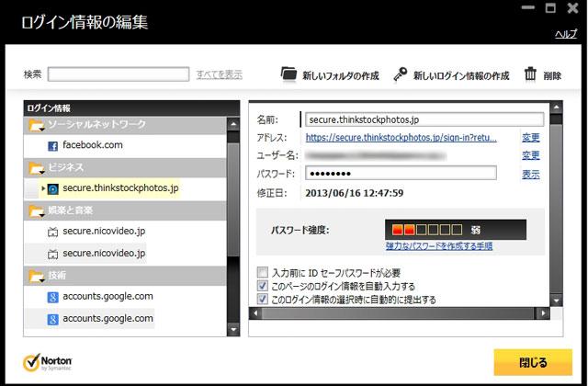This screenshot has width=588, height=386.
Task: Click the ログイン情報 panel header
Action: 131,108
